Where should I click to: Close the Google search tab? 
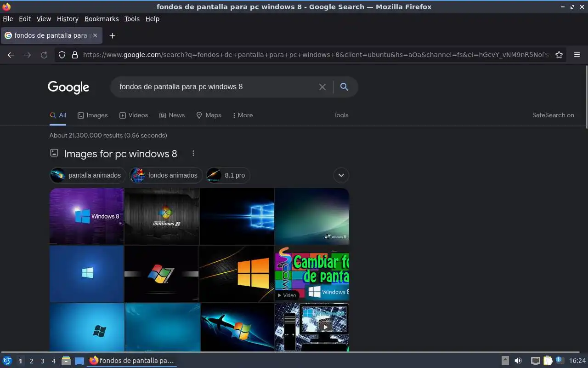(x=95, y=35)
